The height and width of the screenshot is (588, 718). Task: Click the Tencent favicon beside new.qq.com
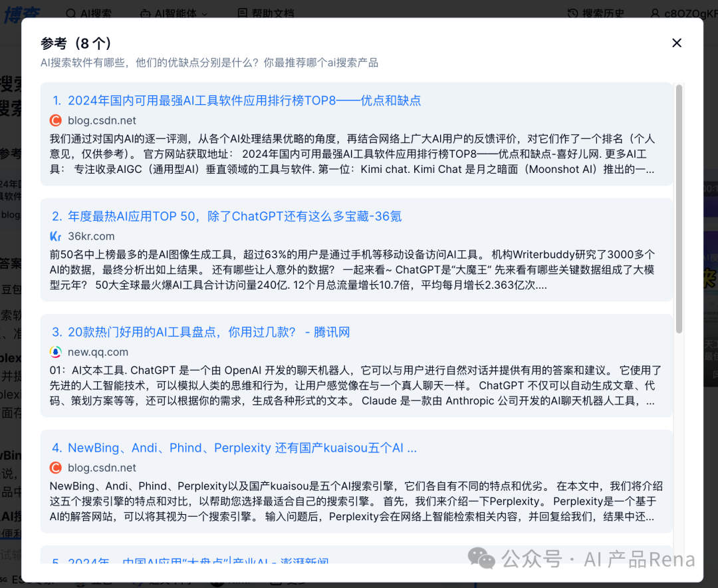(56, 352)
